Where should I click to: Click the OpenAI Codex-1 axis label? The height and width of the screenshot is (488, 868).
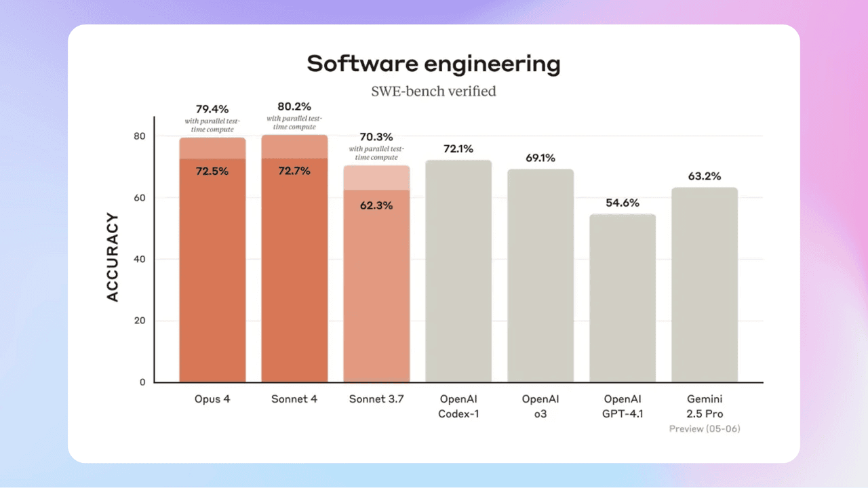[x=458, y=406]
